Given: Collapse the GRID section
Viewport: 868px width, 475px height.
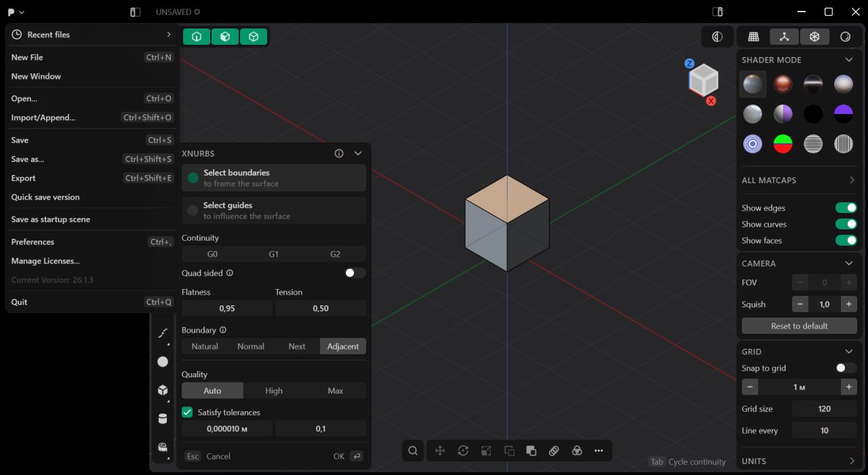Looking at the screenshot, I should (848, 351).
